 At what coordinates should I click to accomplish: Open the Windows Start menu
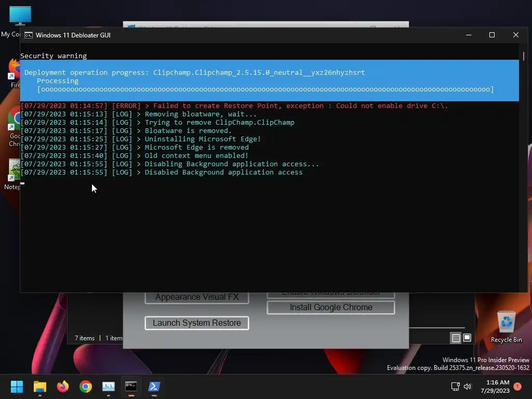pyautogui.click(x=17, y=387)
